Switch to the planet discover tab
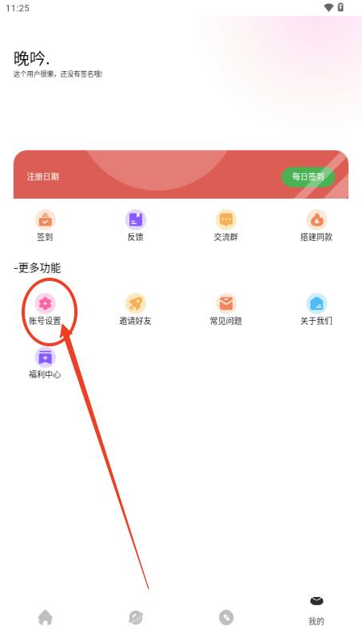362x644 pixels. 135,618
